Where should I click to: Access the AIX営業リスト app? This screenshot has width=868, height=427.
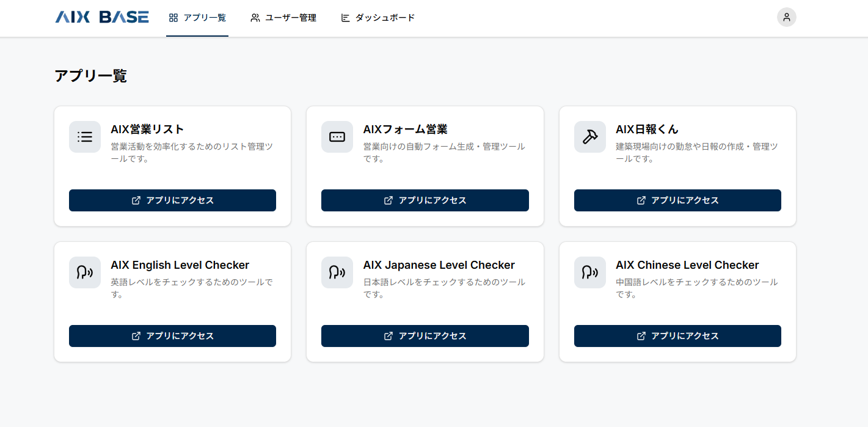pyautogui.click(x=172, y=200)
